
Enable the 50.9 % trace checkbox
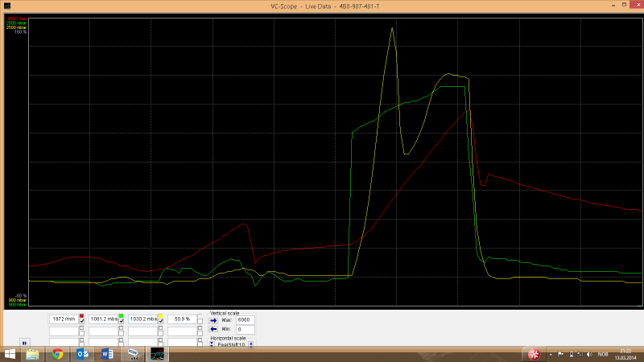pos(200,321)
